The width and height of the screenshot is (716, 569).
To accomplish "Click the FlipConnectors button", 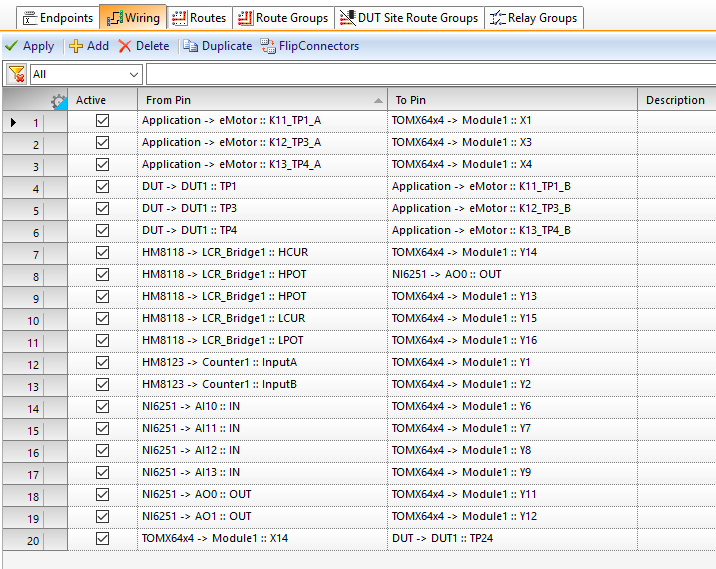I will (x=310, y=46).
